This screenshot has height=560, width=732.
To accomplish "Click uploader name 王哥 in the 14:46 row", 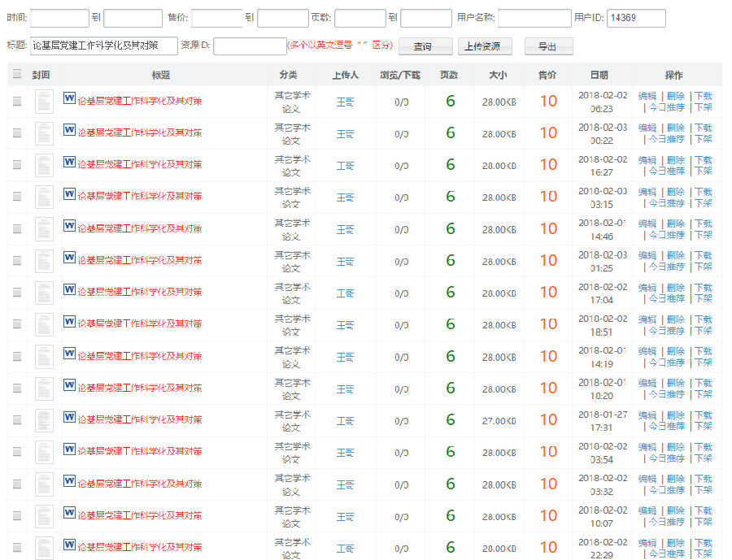I will (x=346, y=229).
